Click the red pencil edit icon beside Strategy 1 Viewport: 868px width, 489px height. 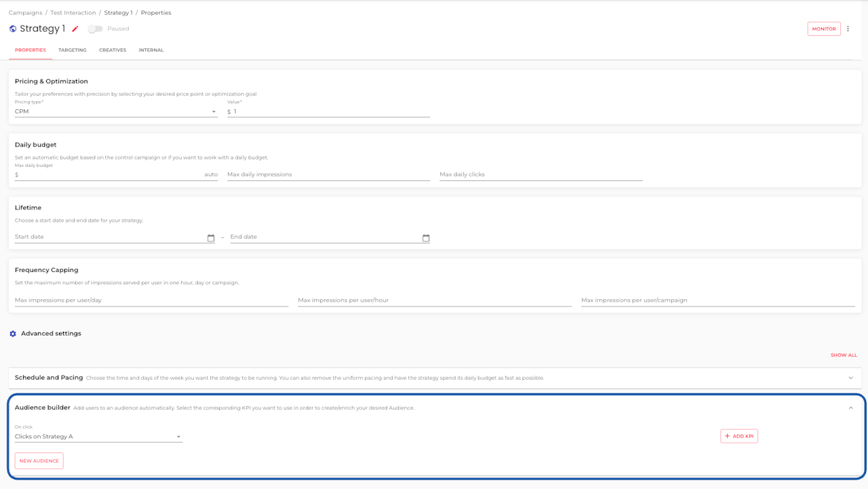pos(75,29)
